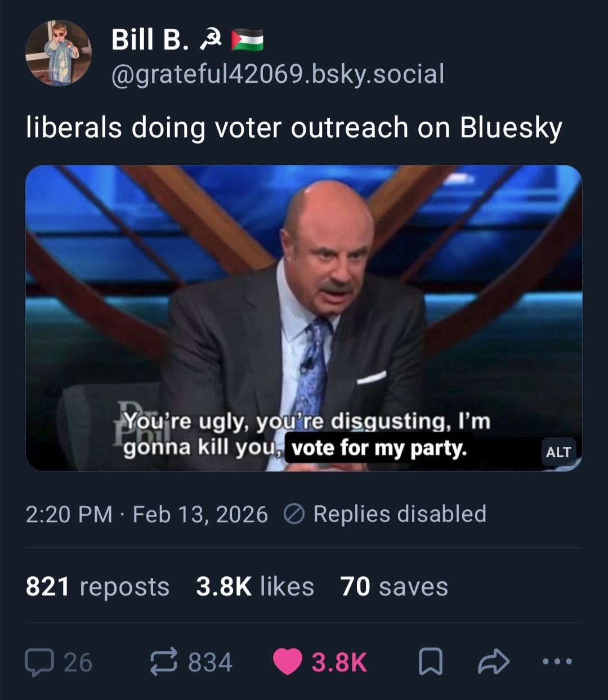Open the repost arrows menu
The image size is (608, 700).
coord(164,662)
